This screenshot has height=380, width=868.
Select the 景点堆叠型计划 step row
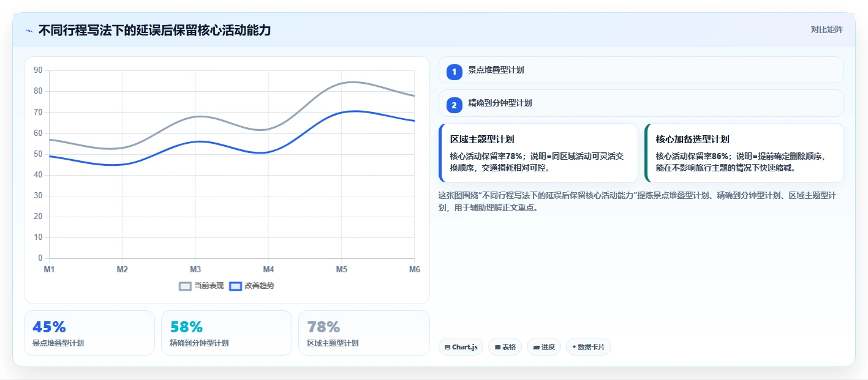coord(641,70)
